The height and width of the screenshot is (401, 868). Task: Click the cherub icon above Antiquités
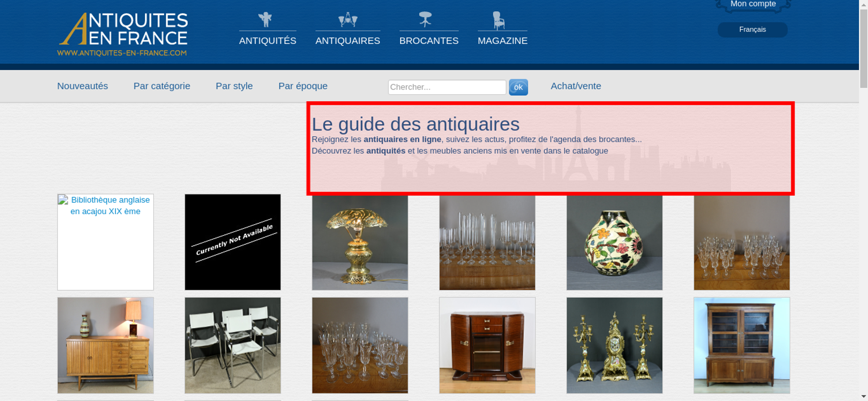tap(265, 20)
